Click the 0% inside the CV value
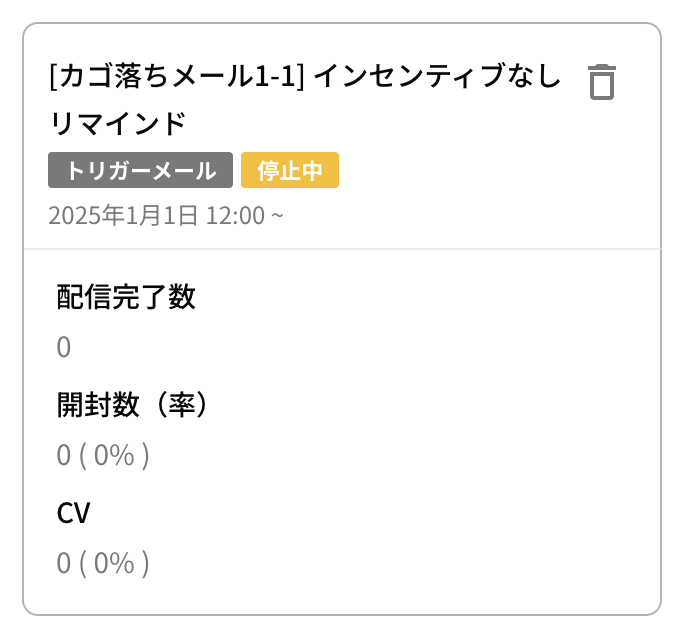 (x=115, y=563)
